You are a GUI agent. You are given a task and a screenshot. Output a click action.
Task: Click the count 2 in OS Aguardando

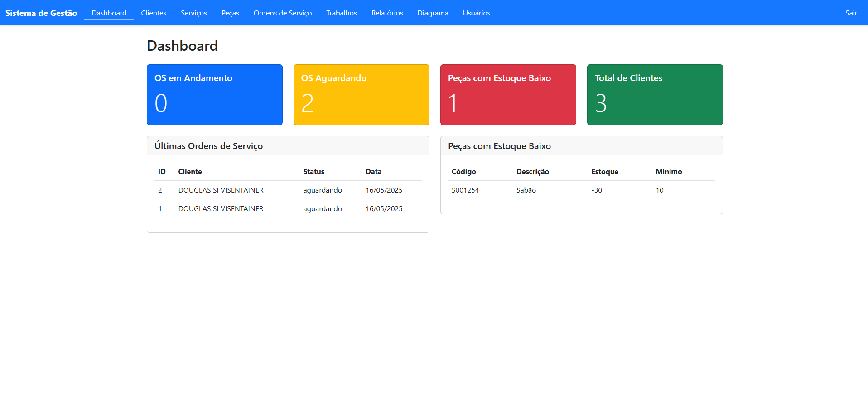click(308, 103)
